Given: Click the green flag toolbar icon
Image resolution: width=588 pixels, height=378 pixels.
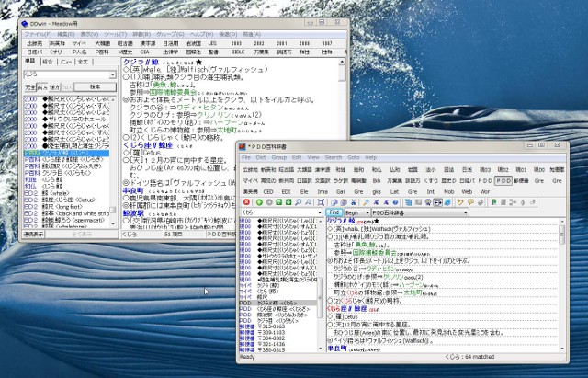Looking at the screenshot, I should pyautogui.click(x=493, y=202).
